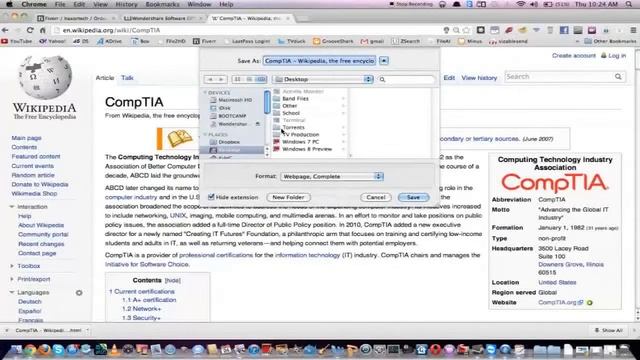The width and height of the screenshot is (640, 360).
Task: Click the Save As filename field
Action: [x=319, y=61]
